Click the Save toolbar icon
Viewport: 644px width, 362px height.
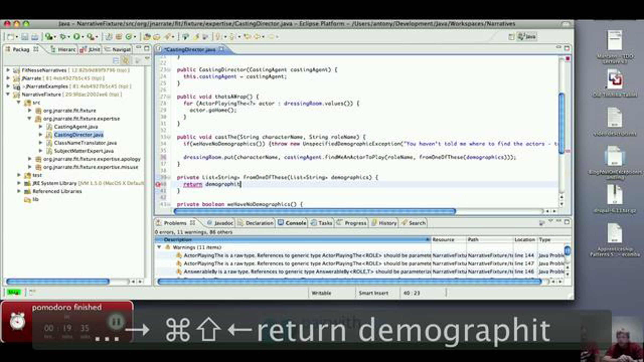(x=25, y=37)
